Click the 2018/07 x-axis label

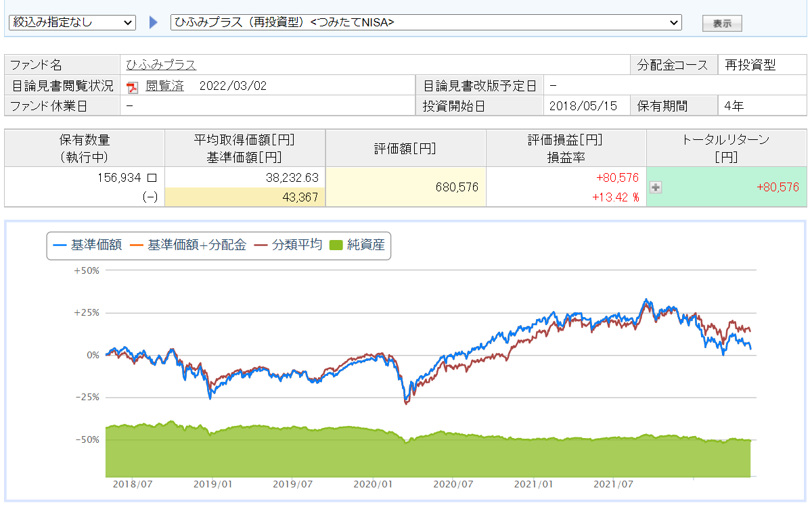133,485
